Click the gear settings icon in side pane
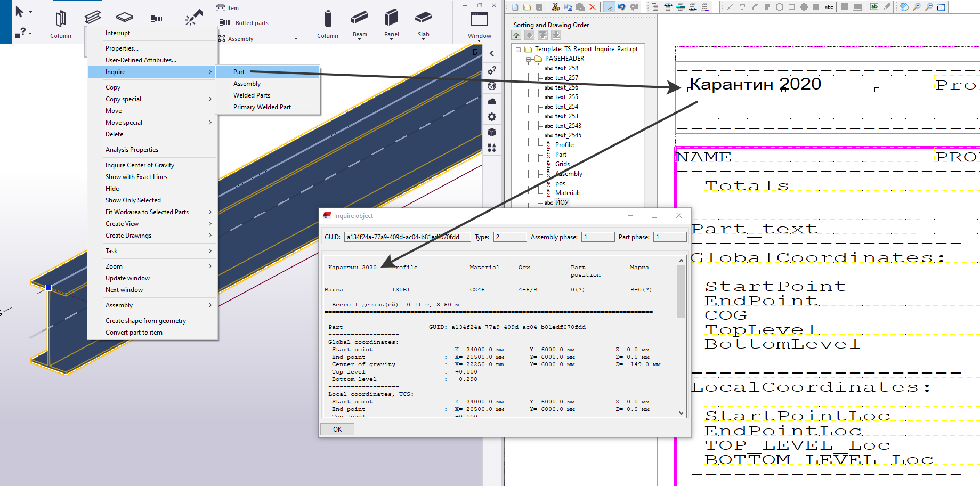This screenshot has width=980, height=486. tap(492, 117)
